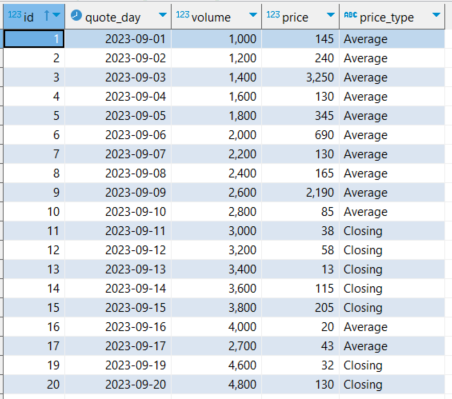Click the clock icon in quote_day header
452x399 pixels.
pyautogui.click(x=76, y=15)
